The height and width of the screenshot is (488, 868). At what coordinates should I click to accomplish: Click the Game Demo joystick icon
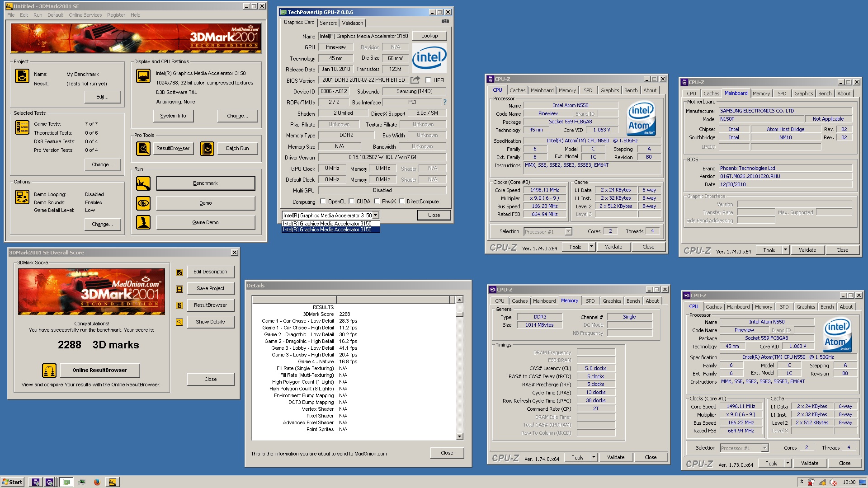(x=143, y=222)
